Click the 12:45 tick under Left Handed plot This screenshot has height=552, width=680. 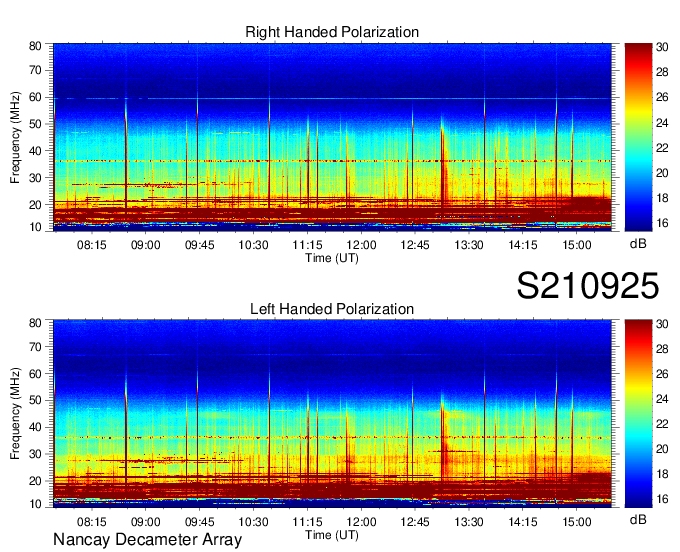click(x=415, y=522)
